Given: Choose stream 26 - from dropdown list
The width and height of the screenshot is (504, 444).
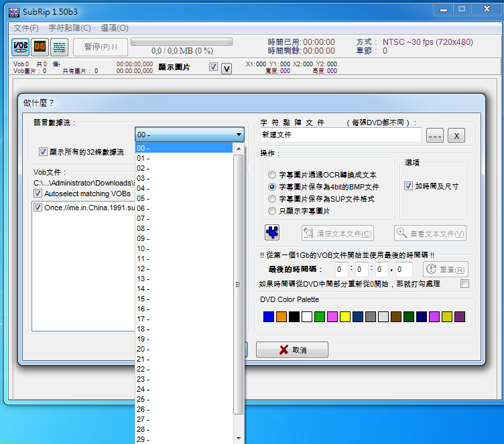Looking at the screenshot, I should click(184, 409).
